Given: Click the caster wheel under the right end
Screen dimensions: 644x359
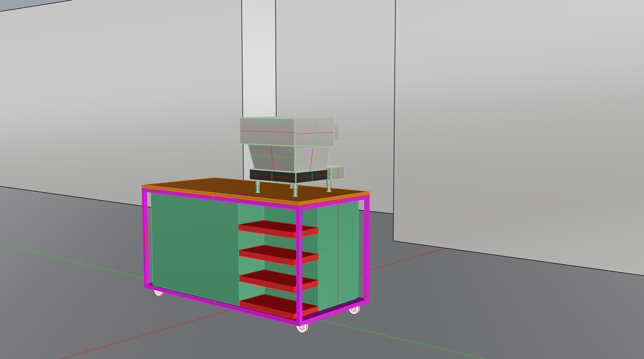Looking at the screenshot, I should [354, 310].
